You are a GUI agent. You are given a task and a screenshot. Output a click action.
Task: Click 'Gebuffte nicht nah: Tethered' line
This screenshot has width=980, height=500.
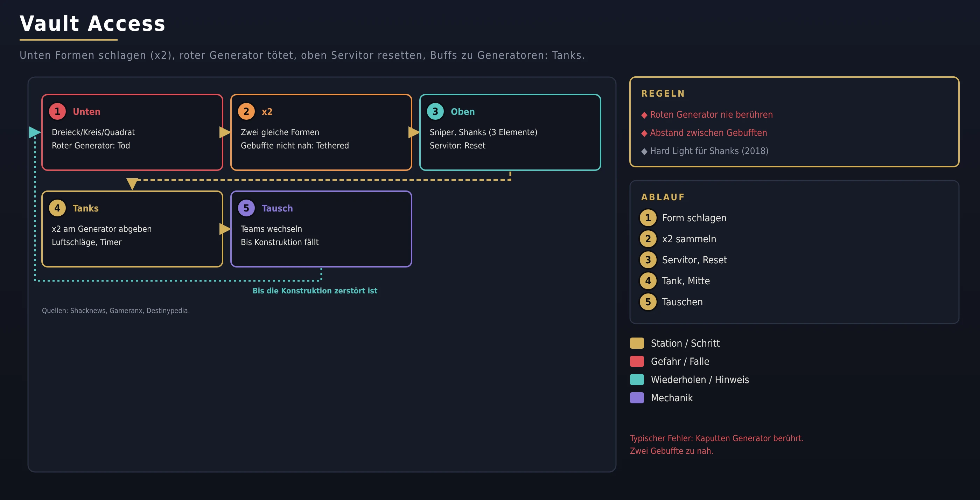pos(295,146)
